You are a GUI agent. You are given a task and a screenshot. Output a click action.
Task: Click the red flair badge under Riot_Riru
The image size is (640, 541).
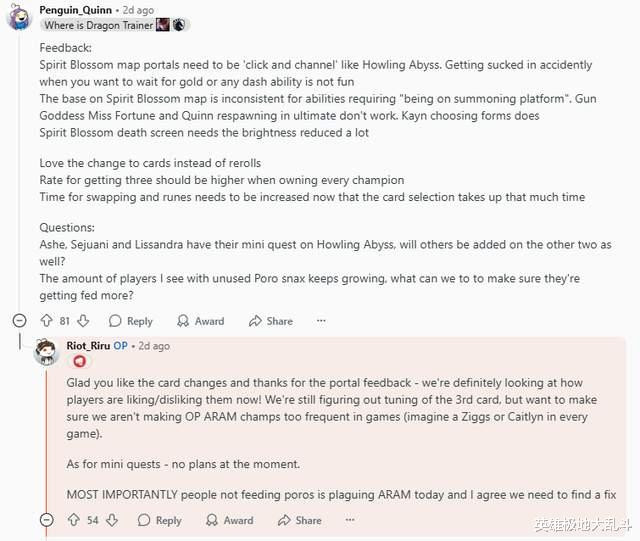pos(80,361)
